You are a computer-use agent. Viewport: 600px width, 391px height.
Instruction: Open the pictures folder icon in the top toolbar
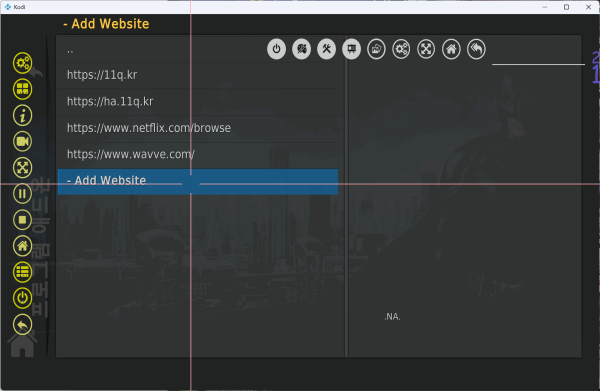[x=376, y=49]
